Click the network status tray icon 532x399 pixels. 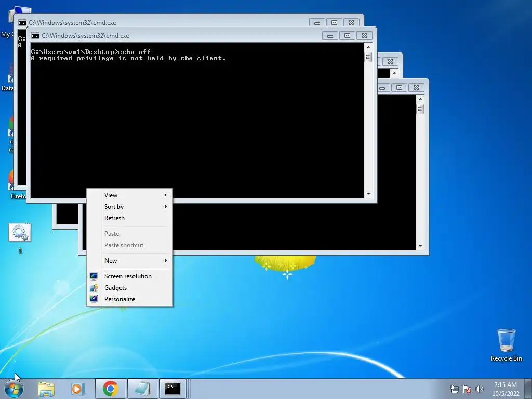coord(454,389)
